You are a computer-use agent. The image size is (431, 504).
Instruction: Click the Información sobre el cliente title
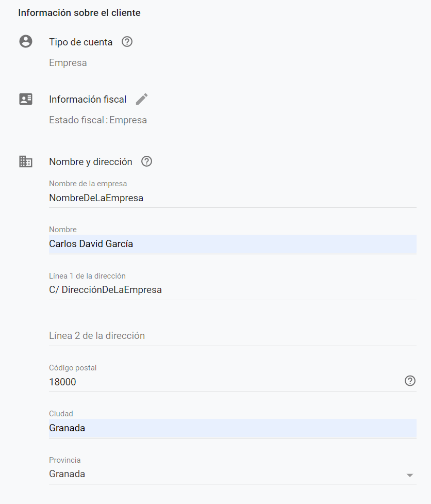79,13
